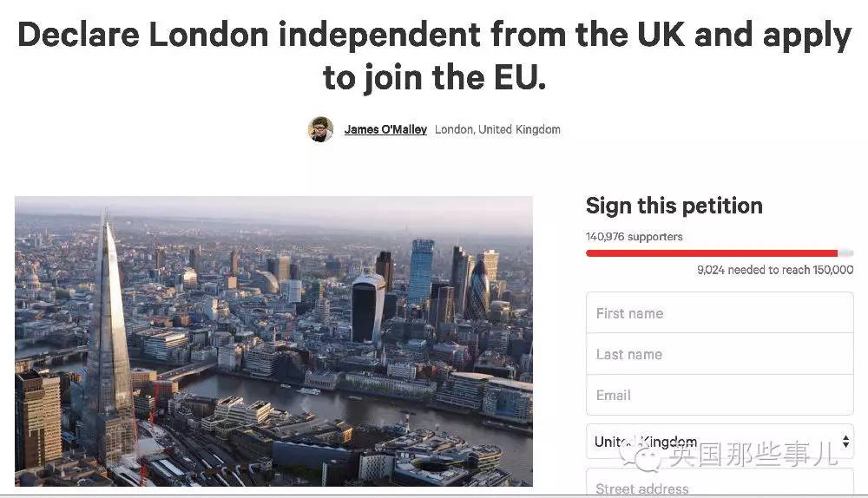The image size is (868, 498).
Task: Click the Sign this petition heading
Action: point(674,206)
